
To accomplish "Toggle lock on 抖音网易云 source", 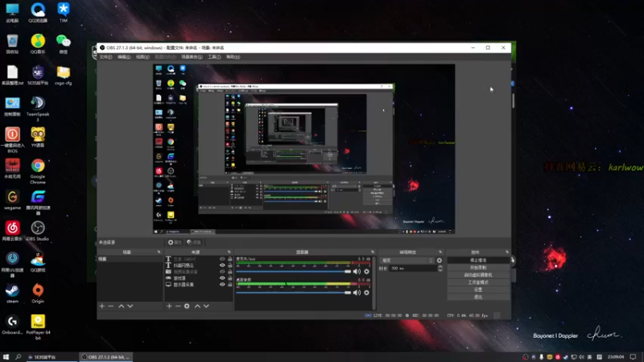I will [x=230, y=265].
